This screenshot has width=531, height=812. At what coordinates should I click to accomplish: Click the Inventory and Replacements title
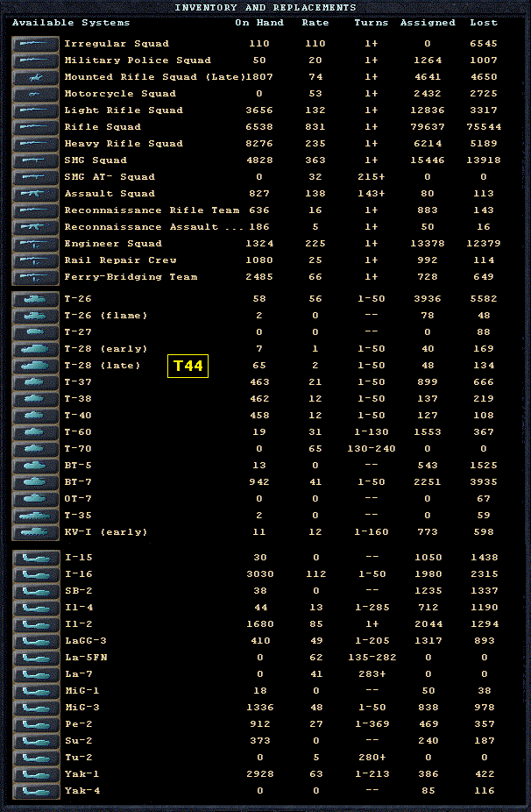[265, 7]
